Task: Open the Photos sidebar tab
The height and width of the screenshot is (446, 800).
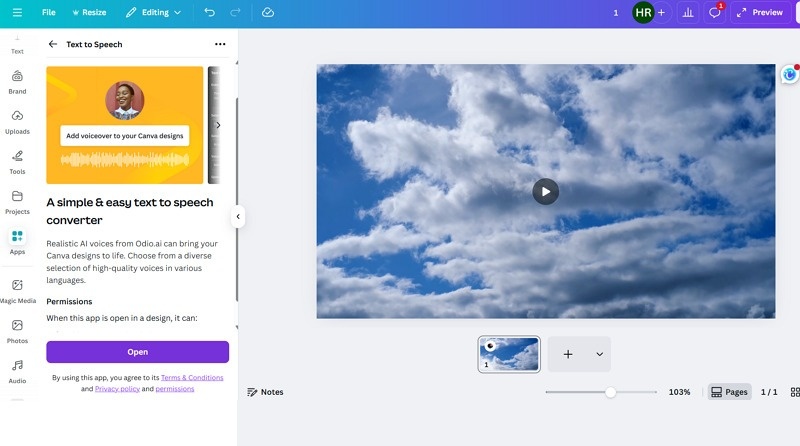Action: tap(17, 332)
